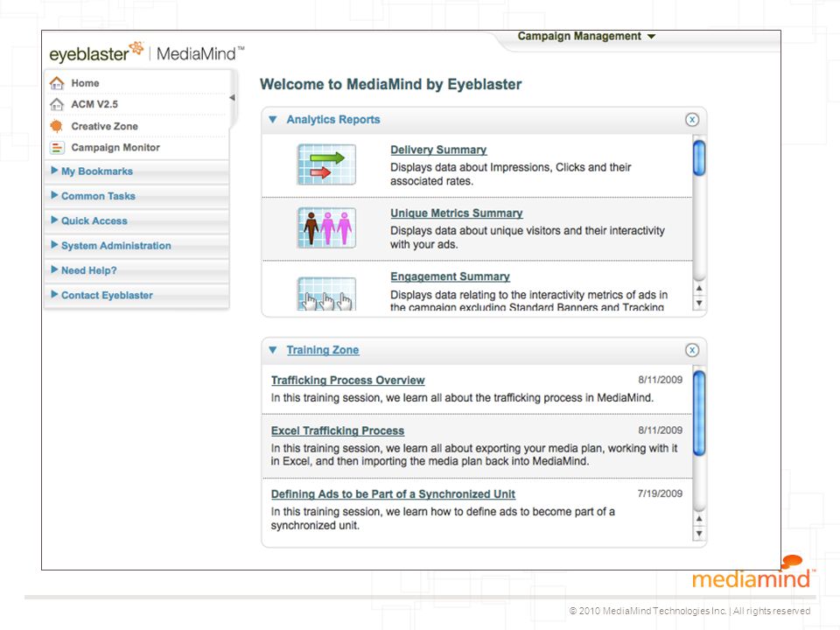Image resolution: width=840 pixels, height=630 pixels.
Task: Expand Contact Eyeblaster section
Action: tap(136, 295)
